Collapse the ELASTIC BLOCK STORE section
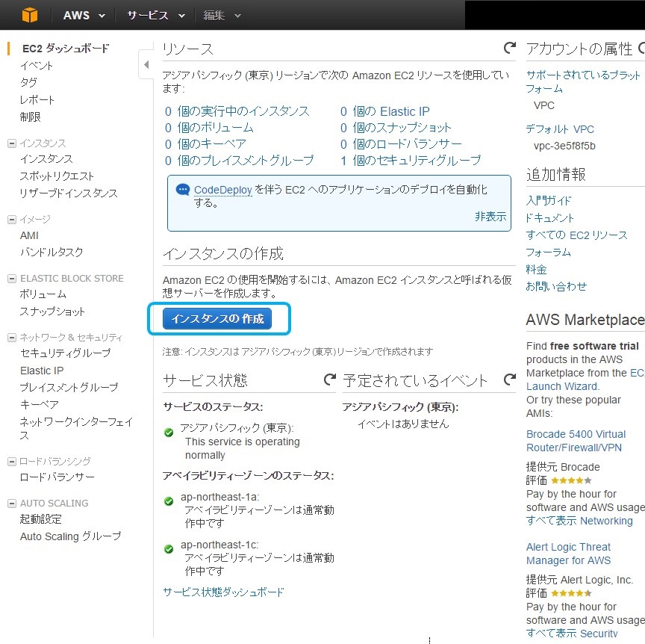The height and width of the screenshot is (644, 645). 12,279
